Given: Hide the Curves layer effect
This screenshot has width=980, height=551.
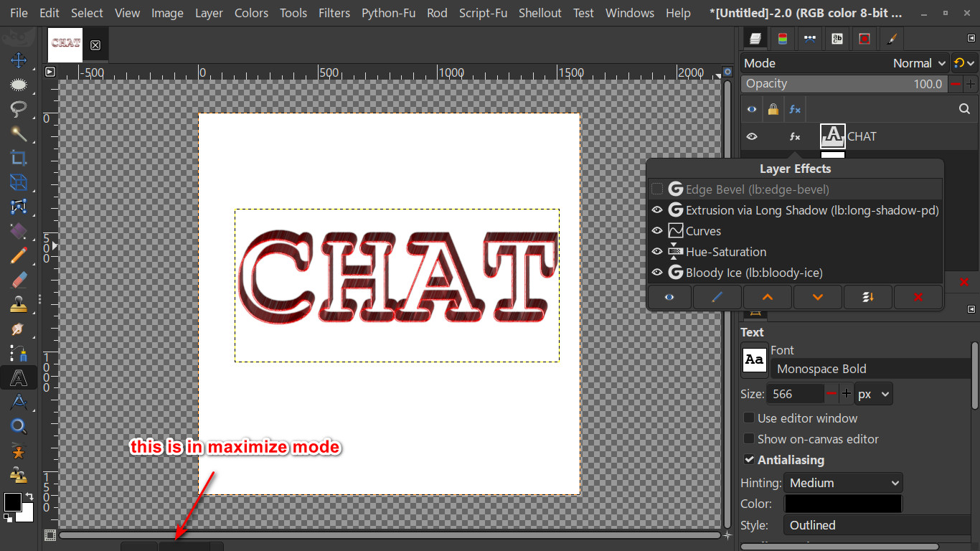Looking at the screenshot, I should pyautogui.click(x=656, y=231).
